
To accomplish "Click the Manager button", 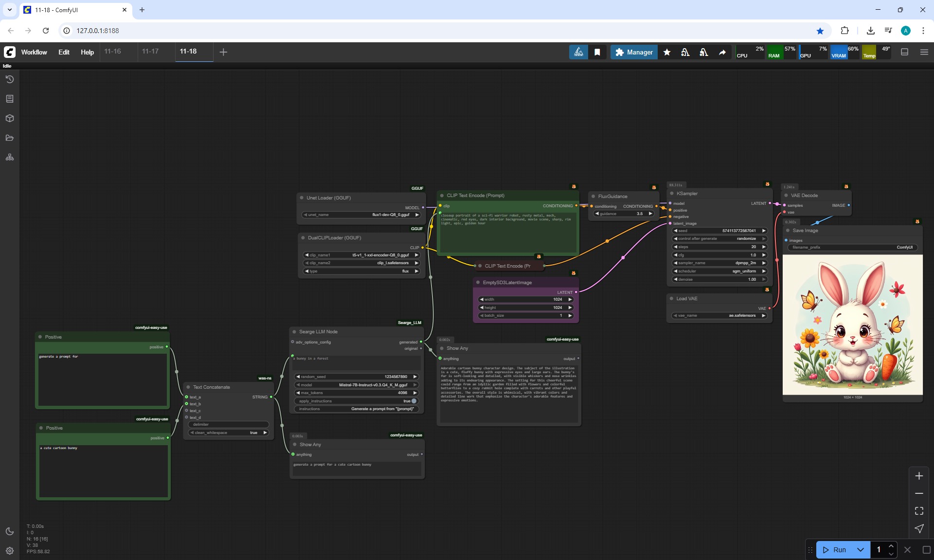I will pos(634,52).
